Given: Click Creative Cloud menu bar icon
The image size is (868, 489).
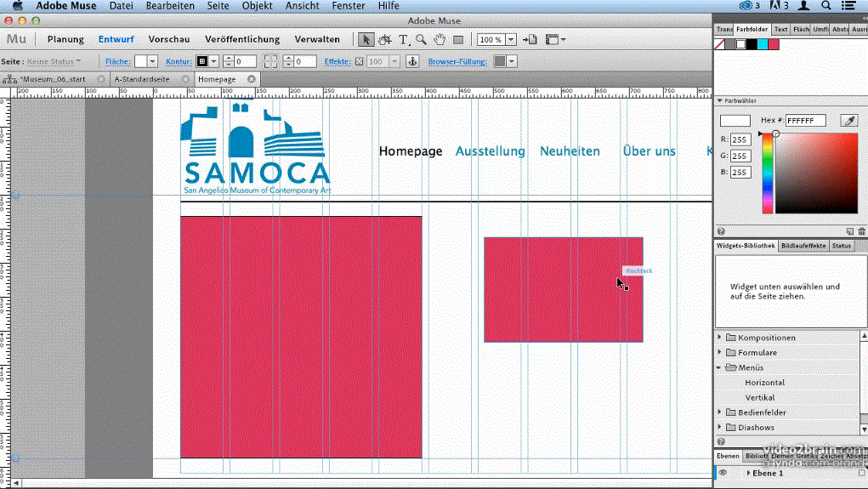Looking at the screenshot, I should [x=746, y=6].
